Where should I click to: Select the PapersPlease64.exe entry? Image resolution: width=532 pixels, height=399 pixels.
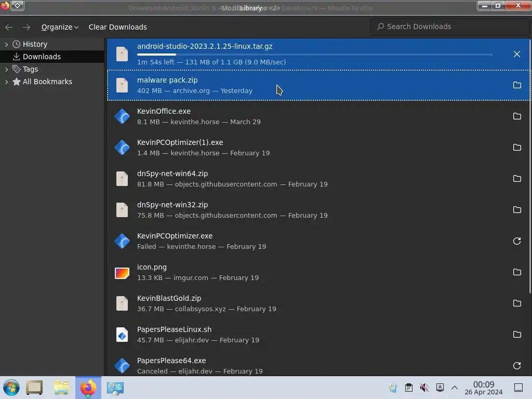point(318,364)
